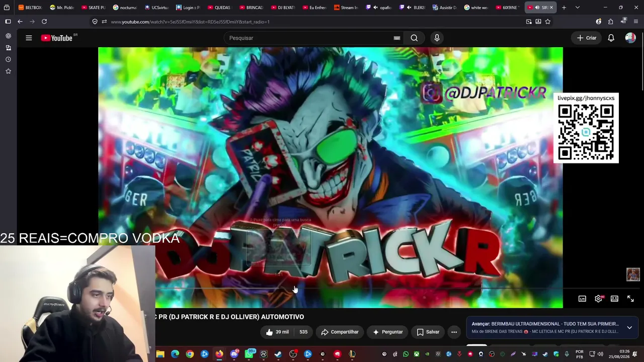Launch Google Chrome from the taskbar

pyautogui.click(x=190, y=354)
